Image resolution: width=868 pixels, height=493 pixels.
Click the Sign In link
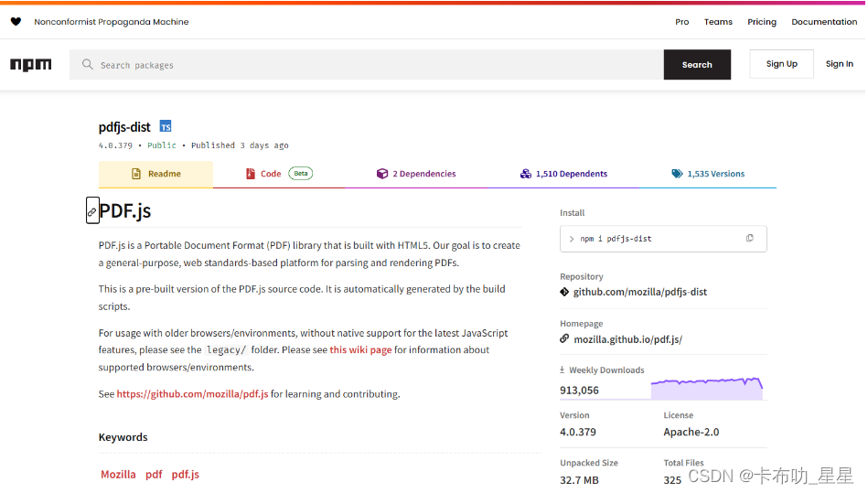[x=840, y=64]
